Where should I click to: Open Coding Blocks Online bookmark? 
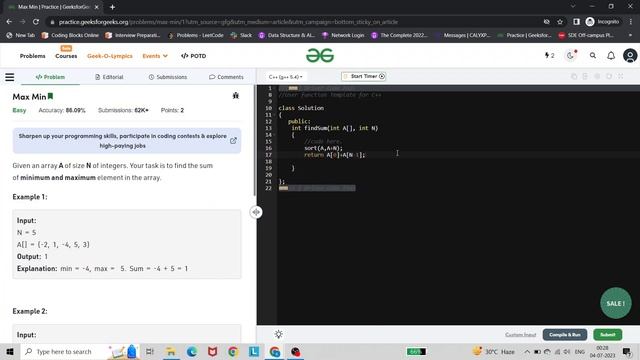pos(70,36)
